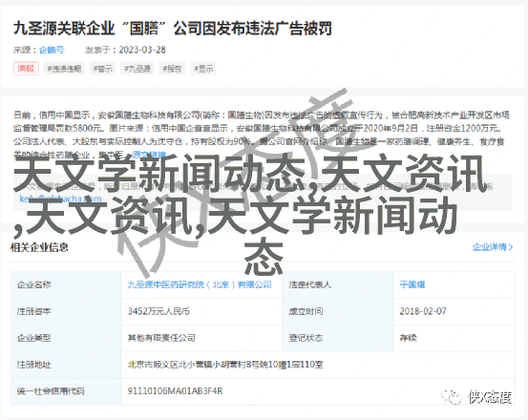Click the publish date 2023-03-28
Screen dimensions: 528x420
[x=142, y=50]
